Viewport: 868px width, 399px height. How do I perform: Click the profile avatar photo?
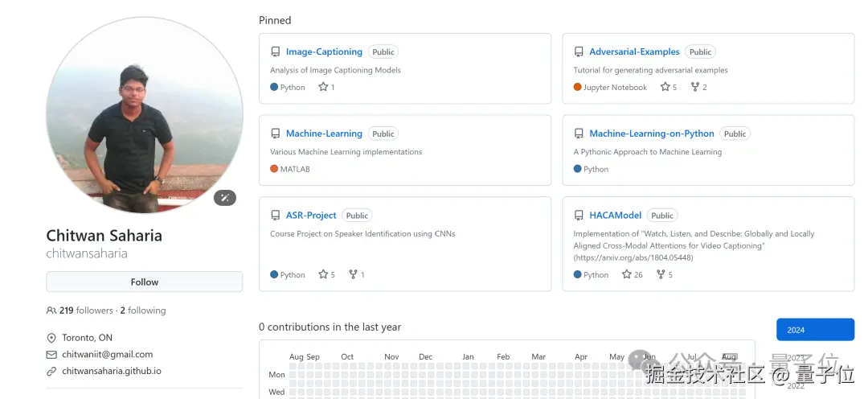145,115
